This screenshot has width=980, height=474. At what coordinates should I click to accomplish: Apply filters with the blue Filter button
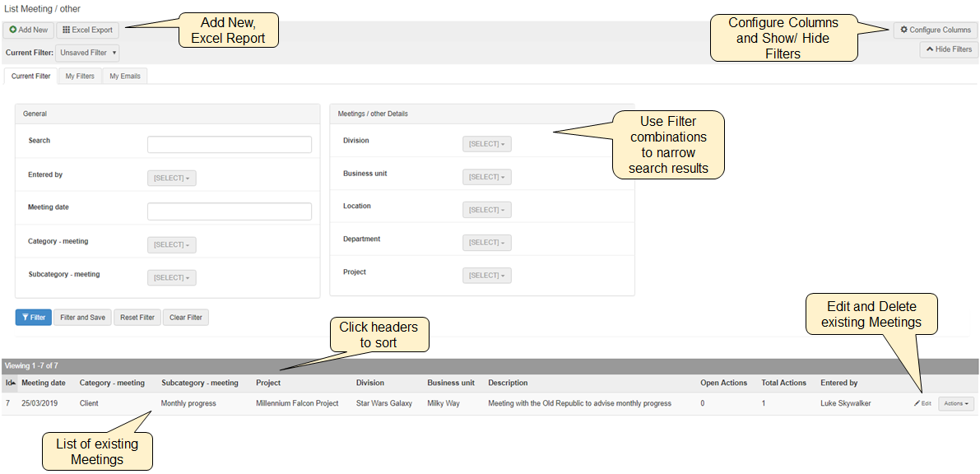pos(33,318)
